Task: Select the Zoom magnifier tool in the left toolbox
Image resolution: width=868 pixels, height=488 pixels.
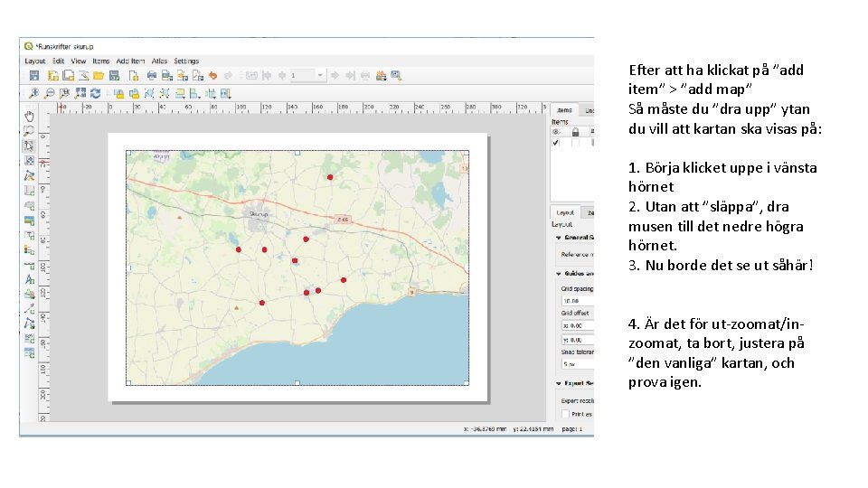Action: coord(29,130)
